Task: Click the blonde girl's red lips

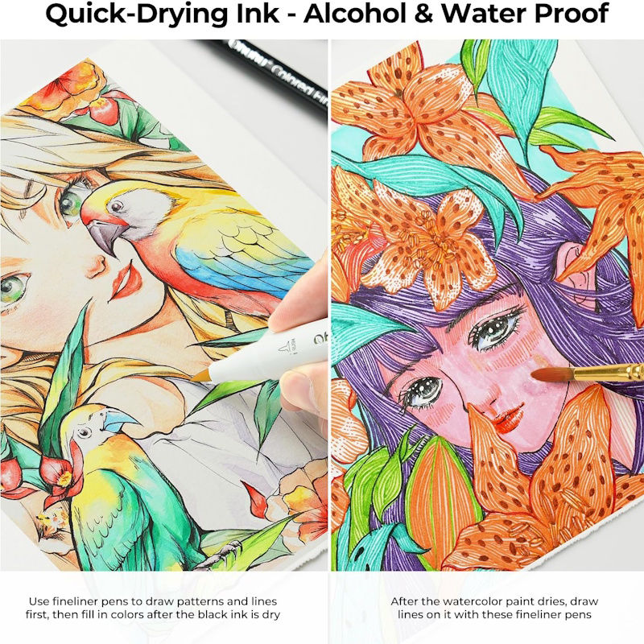Action: tap(125, 281)
